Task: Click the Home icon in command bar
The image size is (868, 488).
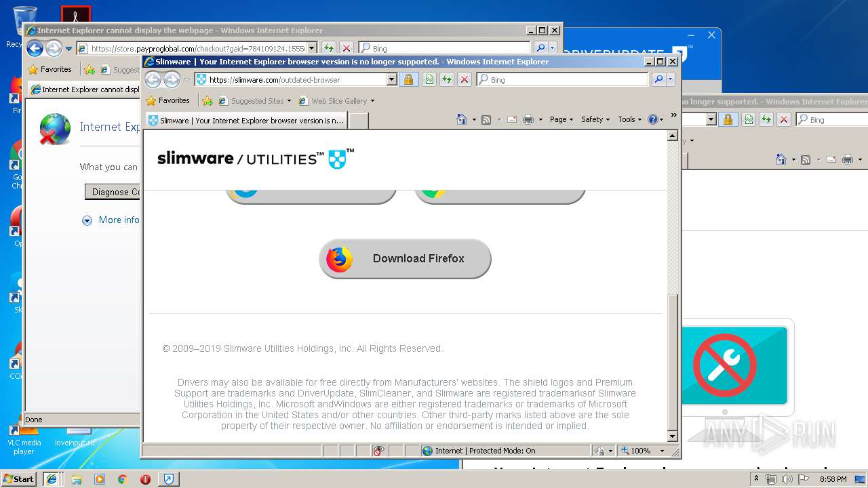Action: pyautogui.click(x=461, y=119)
